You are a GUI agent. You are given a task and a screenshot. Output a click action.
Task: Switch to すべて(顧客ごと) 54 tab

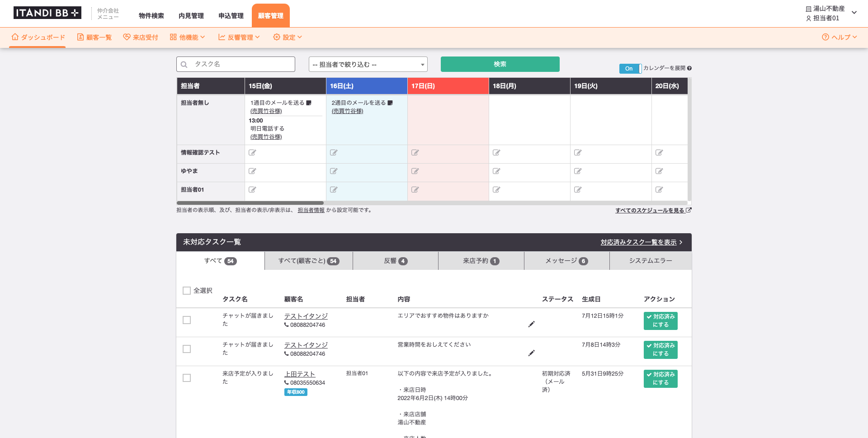point(309,261)
